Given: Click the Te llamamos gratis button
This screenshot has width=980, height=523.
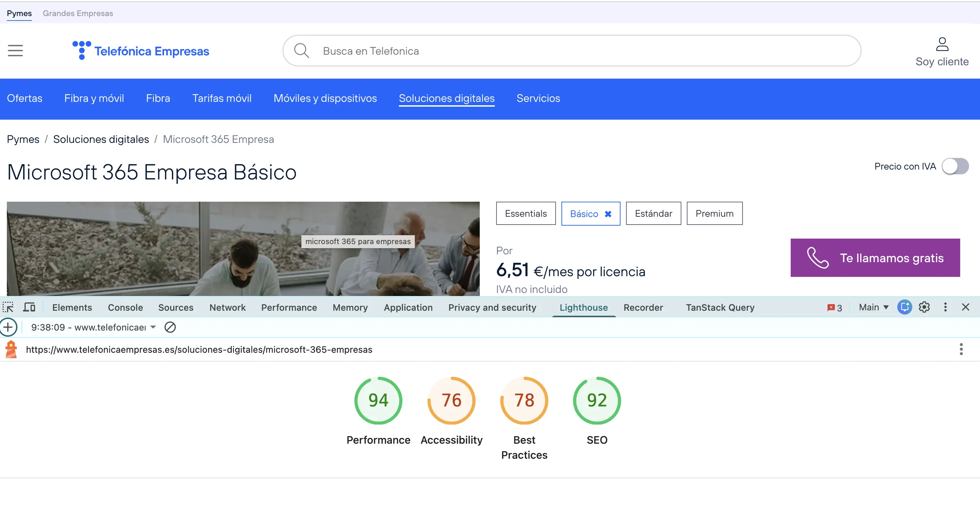Looking at the screenshot, I should (875, 258).
